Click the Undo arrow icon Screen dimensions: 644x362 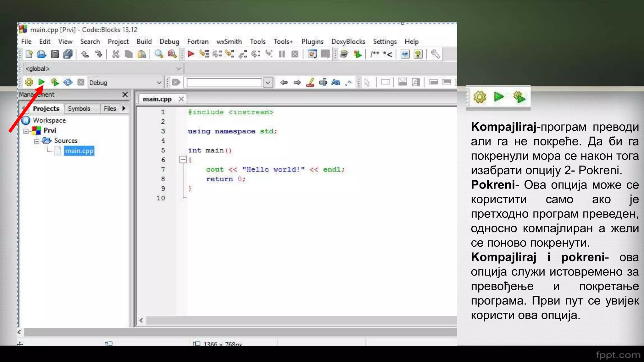click(85, 54)
